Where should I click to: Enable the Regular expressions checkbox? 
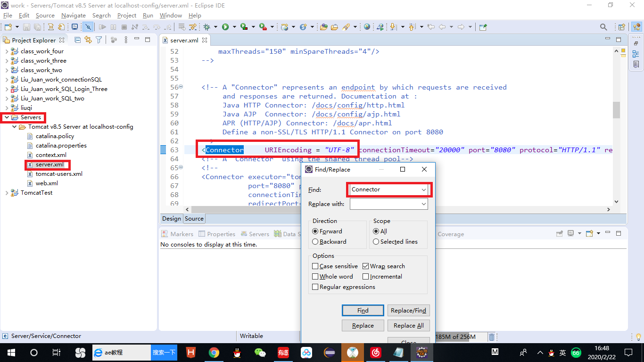click(x=315, y=287)
